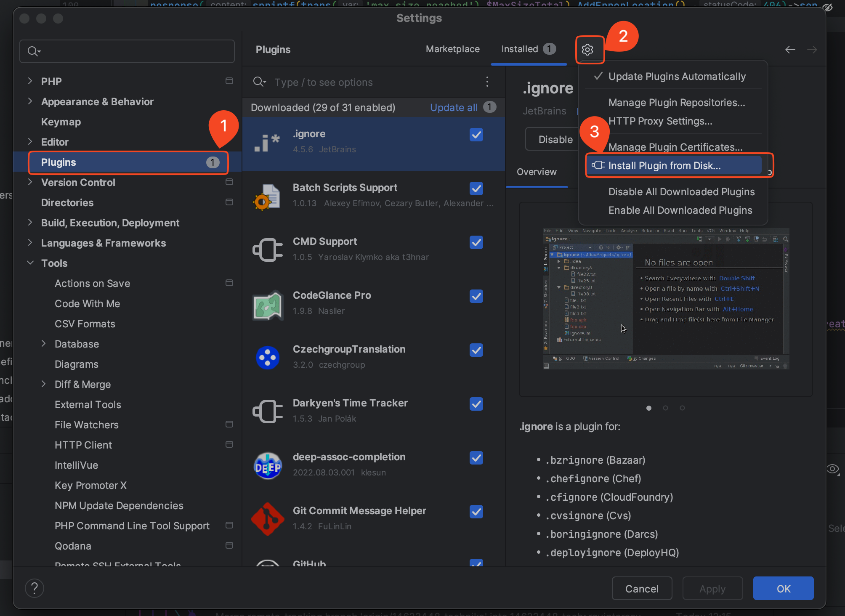Viewport: 845px width, 616px height.
Task: Click the second screenshot carousel dot
Action: [665, 408]
